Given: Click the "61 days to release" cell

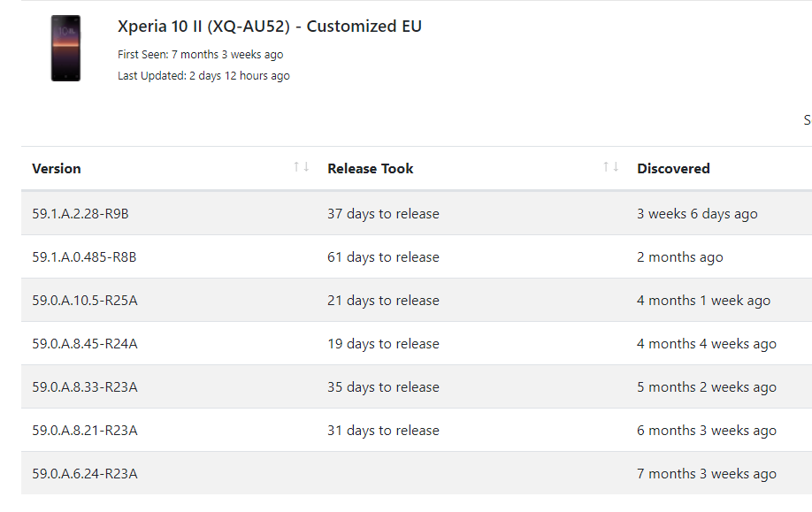Looking at the screenshot, I should pos(383,257).
